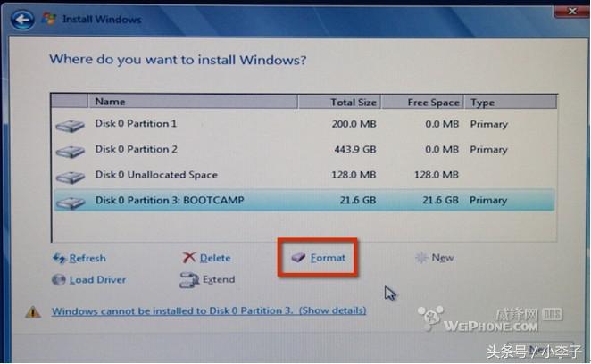The height and width of the screenshot is (364, 591).
Task: Sort by the Name column header
Action: coord(193,102)
